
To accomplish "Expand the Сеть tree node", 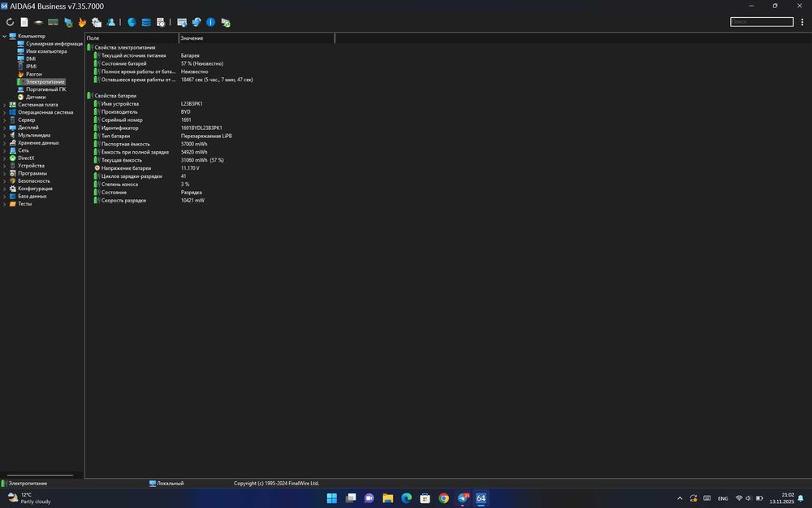I will point(5,150).
